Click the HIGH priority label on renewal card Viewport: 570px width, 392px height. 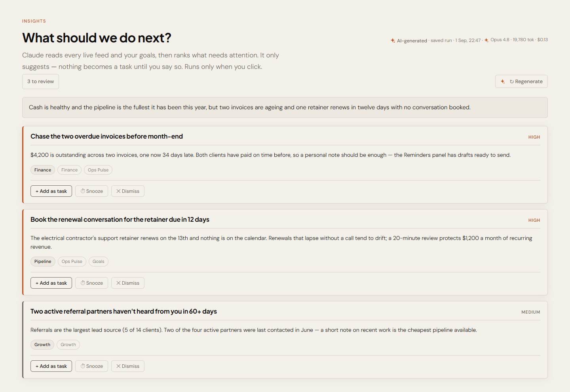point(534,220)
